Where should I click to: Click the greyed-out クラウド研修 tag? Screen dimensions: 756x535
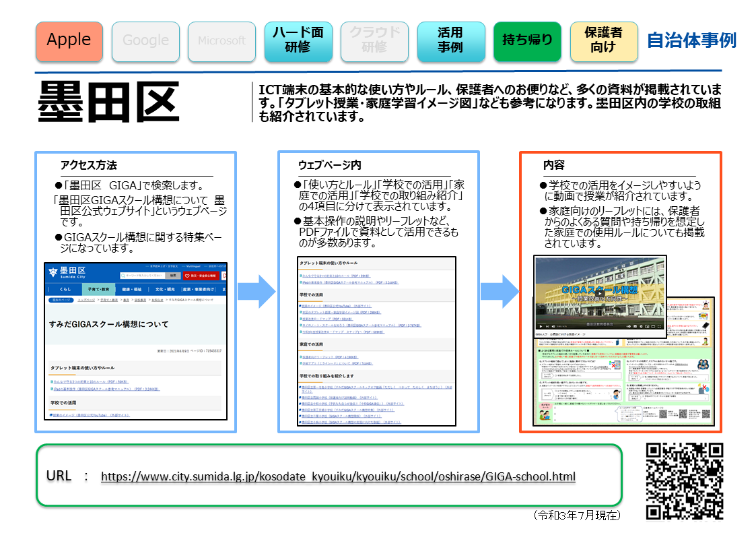click(x=374, y=42)
